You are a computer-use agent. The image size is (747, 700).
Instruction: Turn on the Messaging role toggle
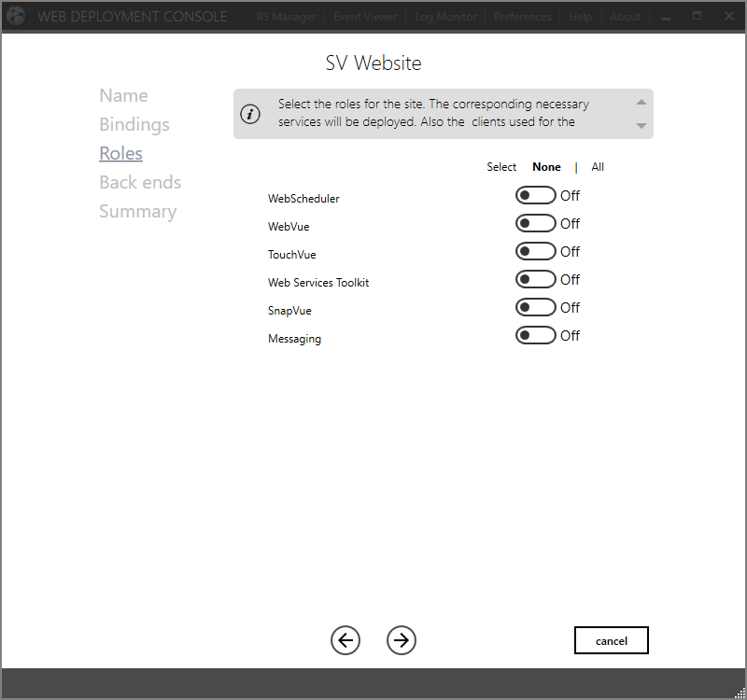(536, 336)
